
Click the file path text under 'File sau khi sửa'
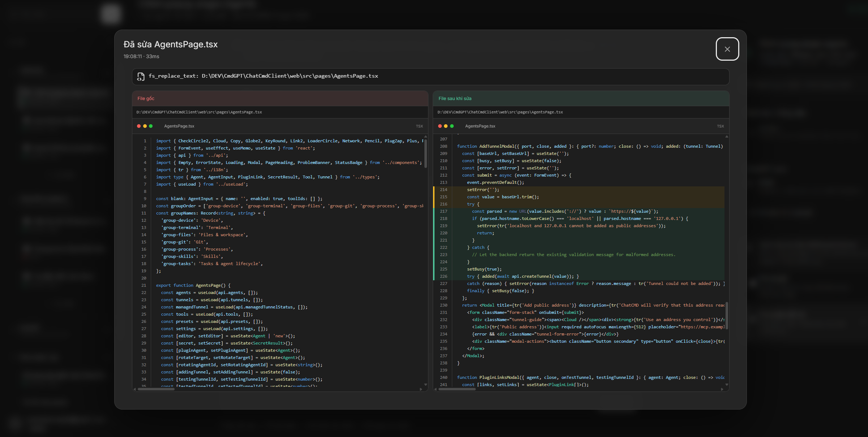(500, 112)
